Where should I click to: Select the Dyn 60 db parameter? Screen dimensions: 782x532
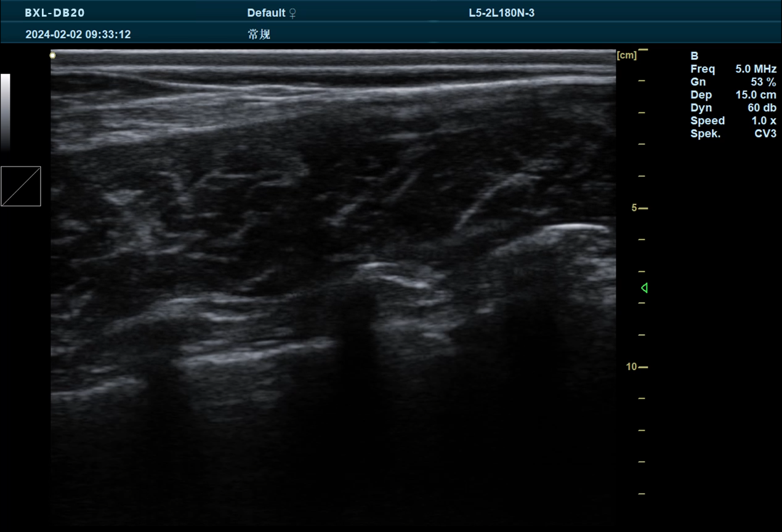(733, 108)
